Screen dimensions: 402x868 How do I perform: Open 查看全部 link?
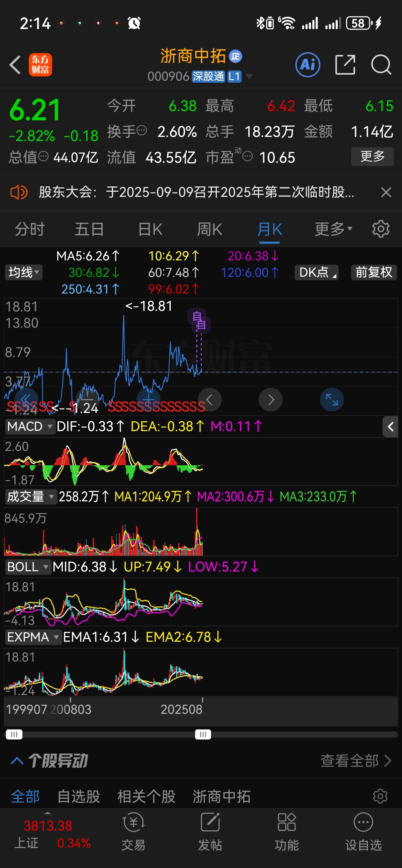(x=356, y=760)
